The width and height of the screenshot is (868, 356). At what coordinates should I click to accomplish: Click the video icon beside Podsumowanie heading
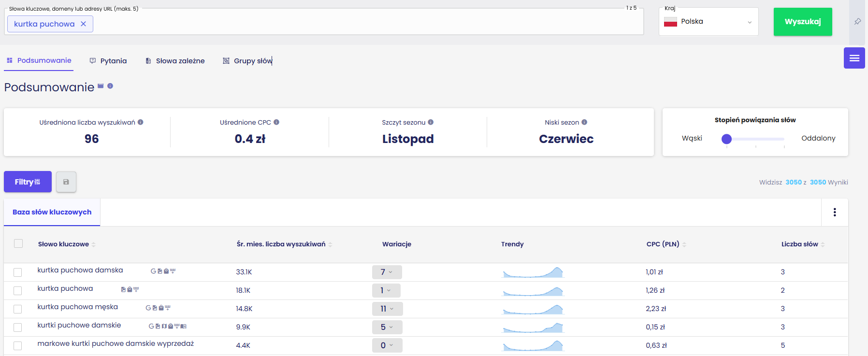click(101, 86)
